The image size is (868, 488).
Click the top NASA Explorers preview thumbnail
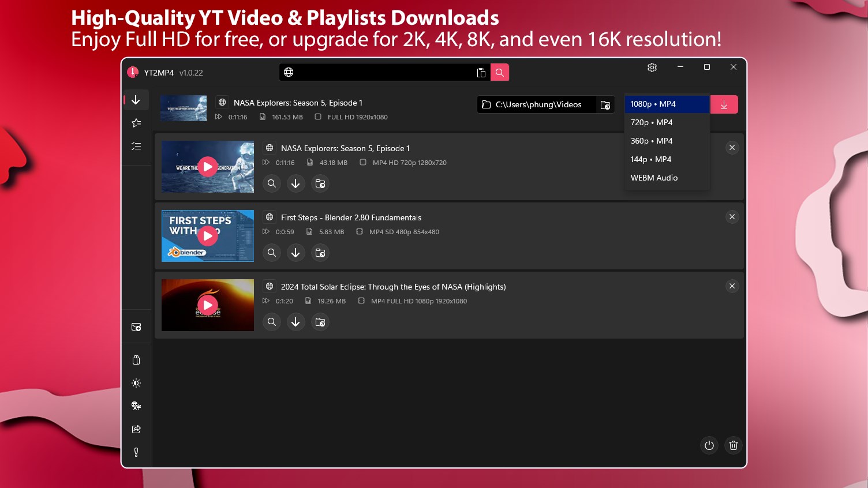[184, 108]
